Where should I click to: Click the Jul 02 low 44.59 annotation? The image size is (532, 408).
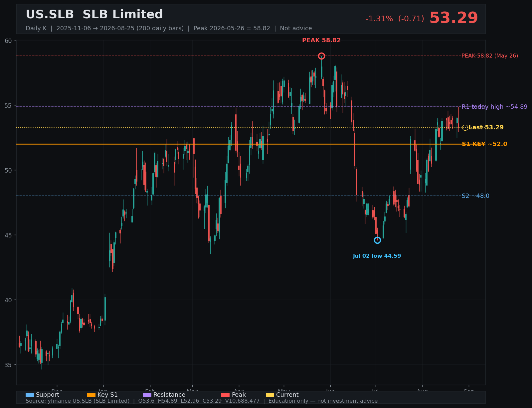pos(377,256)
